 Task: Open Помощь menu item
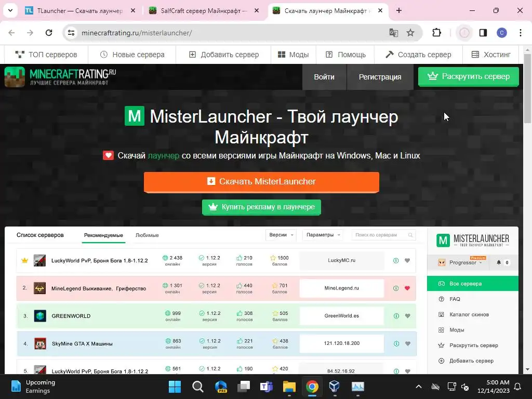click(345, 55)
